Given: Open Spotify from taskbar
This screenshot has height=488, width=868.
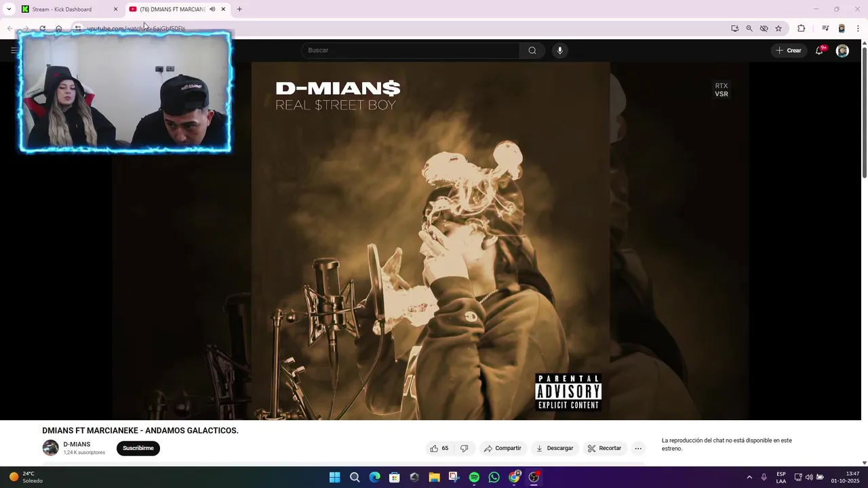Looking at the screenshot, I should [474, 477].
